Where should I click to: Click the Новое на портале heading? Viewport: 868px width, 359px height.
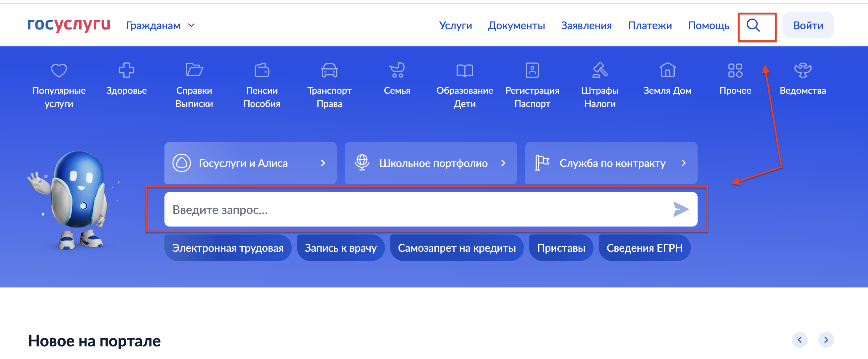(94, 341)
